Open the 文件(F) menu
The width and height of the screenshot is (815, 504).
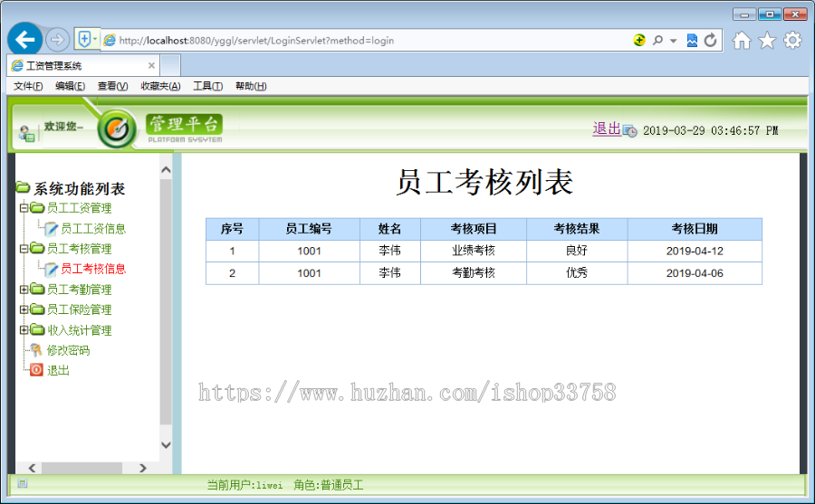[x=28, y=86]
